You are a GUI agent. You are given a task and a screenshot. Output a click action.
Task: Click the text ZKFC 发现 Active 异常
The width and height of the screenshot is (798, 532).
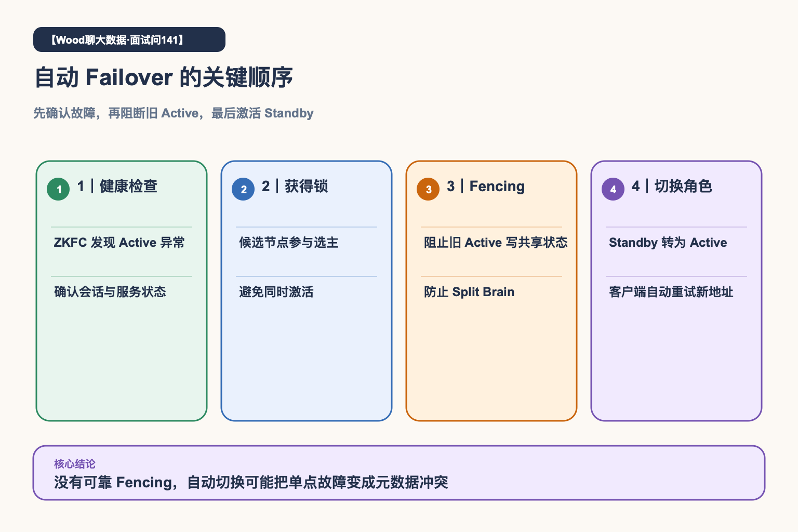tap(119, 243)
